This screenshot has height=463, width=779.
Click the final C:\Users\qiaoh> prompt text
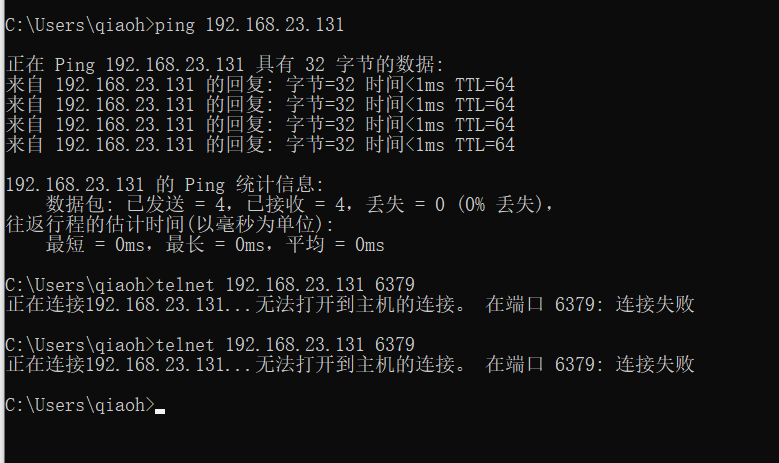80,405
